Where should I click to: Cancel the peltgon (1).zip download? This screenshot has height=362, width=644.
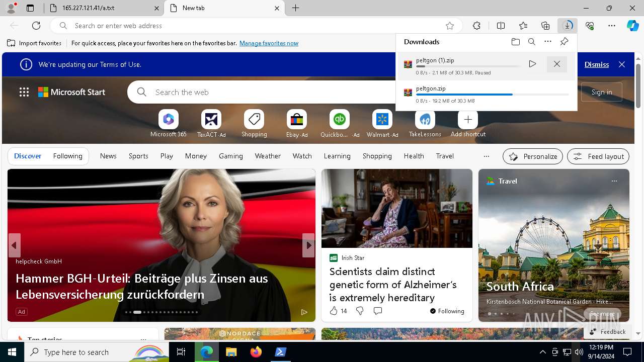point(557,64)
